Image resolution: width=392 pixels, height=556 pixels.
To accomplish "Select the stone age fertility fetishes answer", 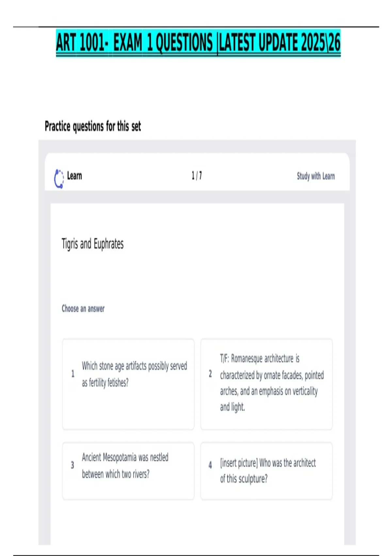I will [128, 384].
